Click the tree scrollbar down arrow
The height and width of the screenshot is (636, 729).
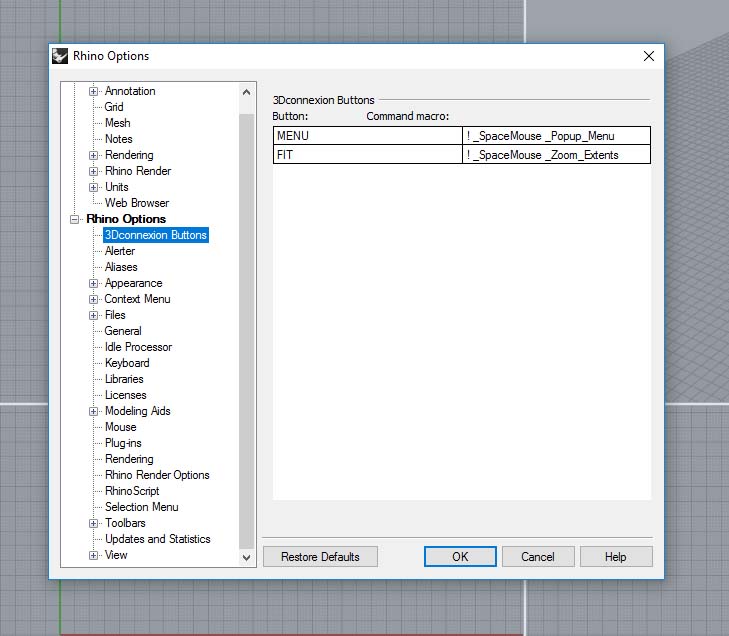pos(247,557)
